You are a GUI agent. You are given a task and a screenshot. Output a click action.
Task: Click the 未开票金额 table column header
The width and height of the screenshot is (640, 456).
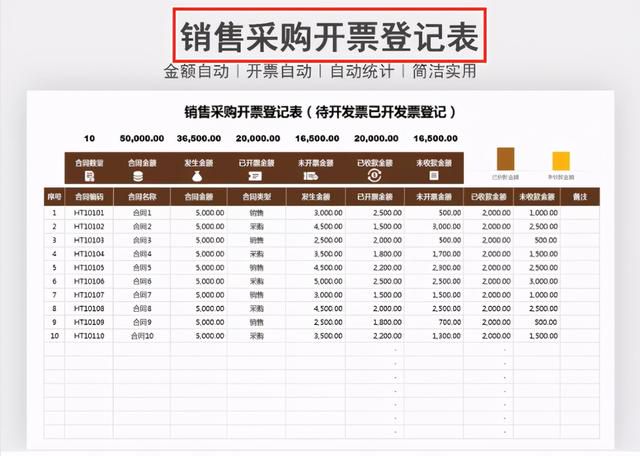tap(434, 197)
